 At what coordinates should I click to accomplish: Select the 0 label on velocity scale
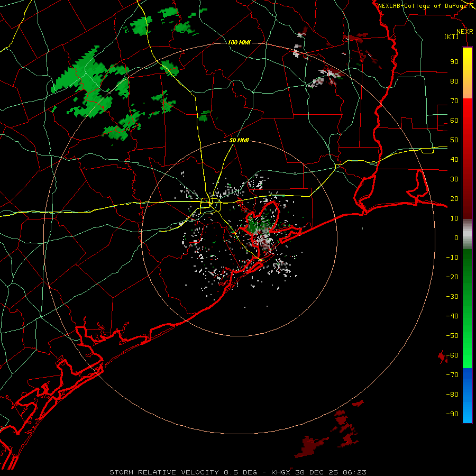[x=456, y=237]
